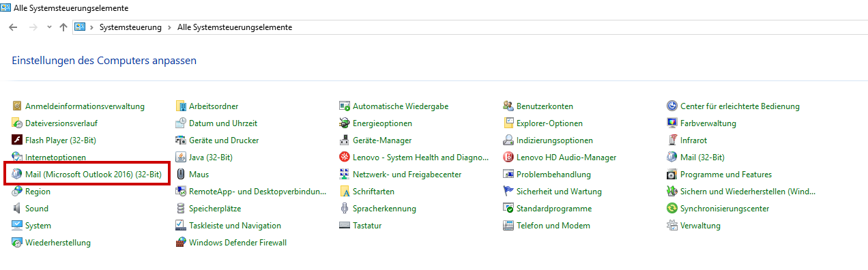
Task: Click the Spracherkennung microphone icon
Action: (345, 209)
